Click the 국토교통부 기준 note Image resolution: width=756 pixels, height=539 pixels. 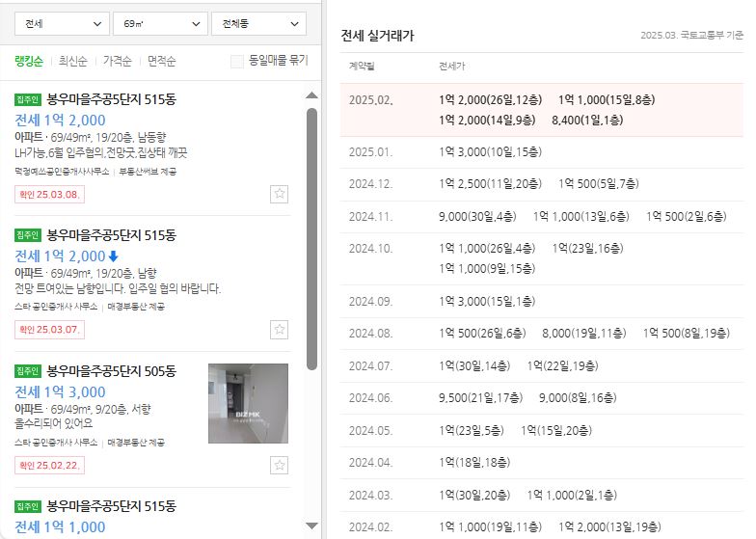[x=692, y=35]
